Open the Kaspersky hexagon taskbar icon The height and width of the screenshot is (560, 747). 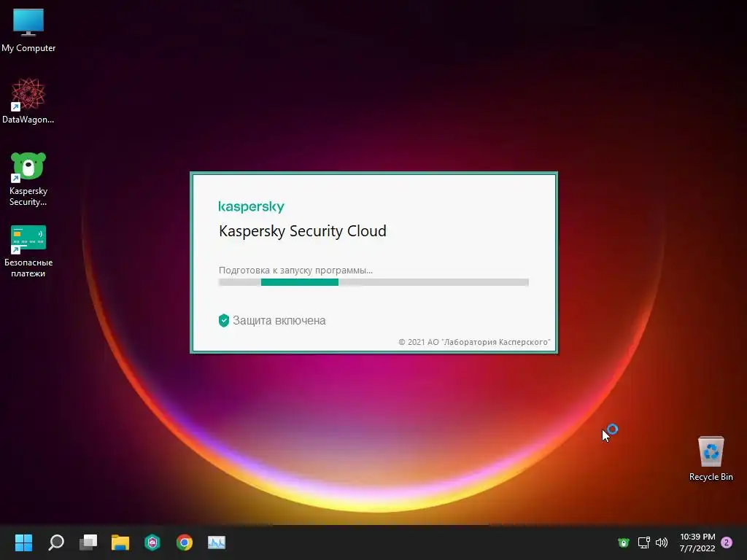tap(152, 542)
